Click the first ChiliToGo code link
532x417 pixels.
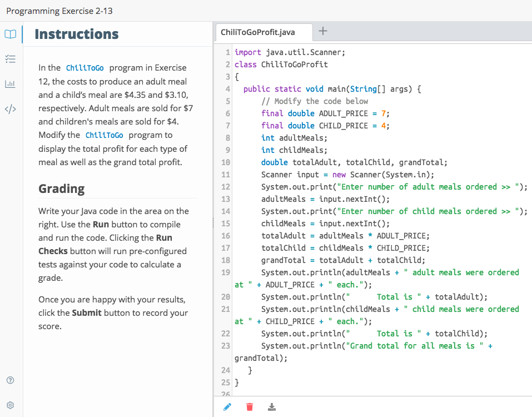tap(85, 68)
